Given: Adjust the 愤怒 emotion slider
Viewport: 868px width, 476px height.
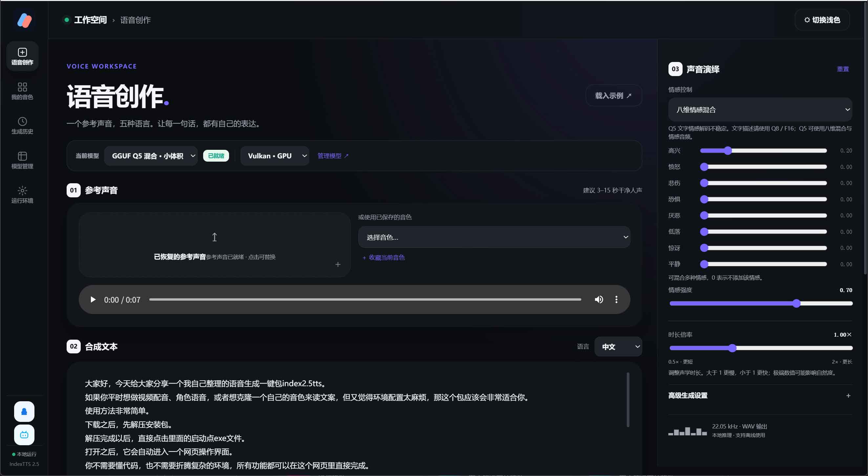Looking at the screenshot, I should click(763, 167).
